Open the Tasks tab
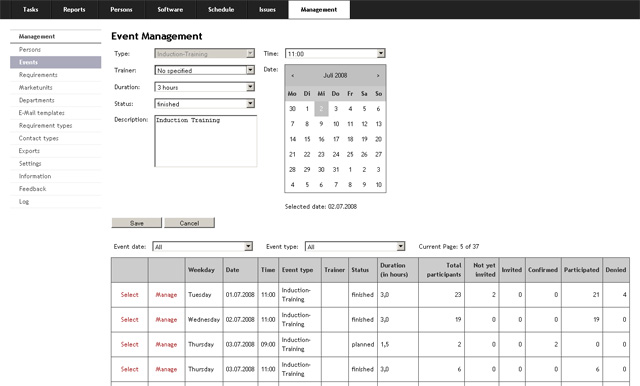This screenshot has height=386, width=640. coord(31,9)
